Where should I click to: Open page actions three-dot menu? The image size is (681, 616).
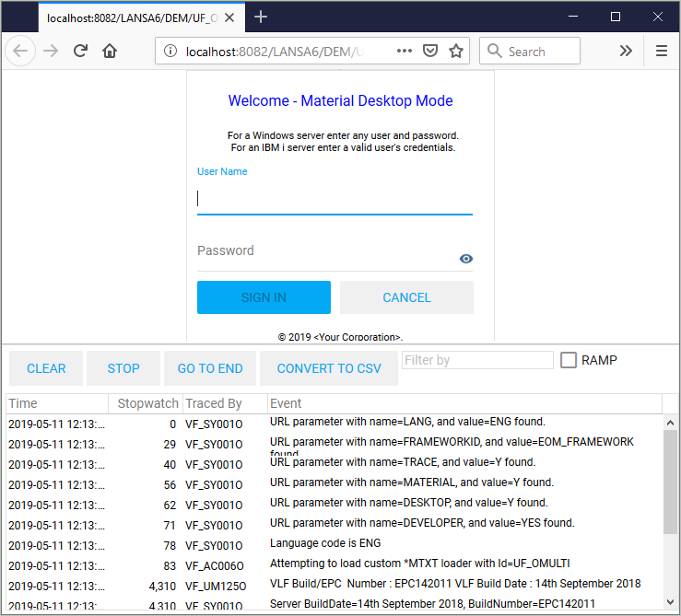pyautogui.click(x=404, y=52)
